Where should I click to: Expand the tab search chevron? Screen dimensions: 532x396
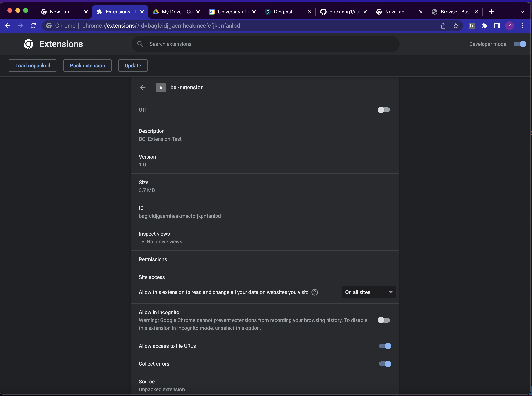click(522, 12)
